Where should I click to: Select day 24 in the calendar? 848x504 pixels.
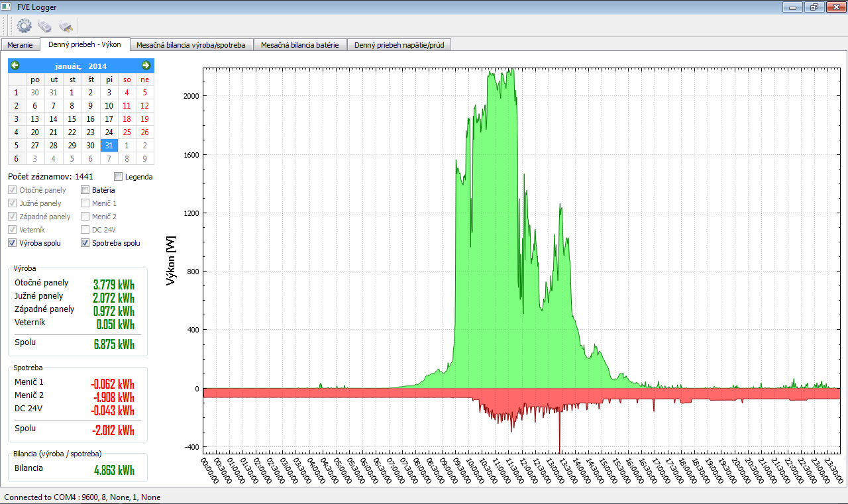pyautogui.click(x=109, y=132)
